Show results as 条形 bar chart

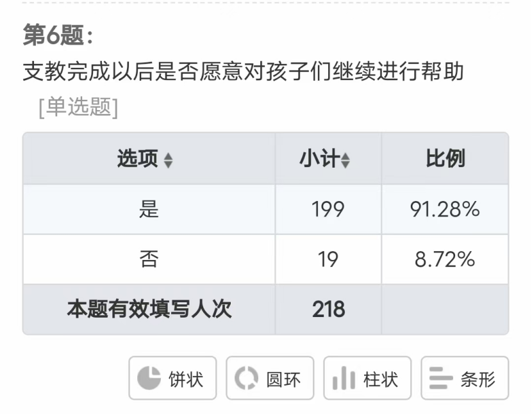tap(465, 378)
